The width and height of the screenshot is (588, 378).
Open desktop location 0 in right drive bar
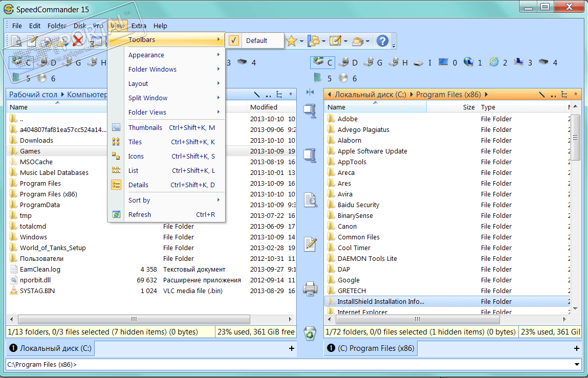pyautogui.click(x=448, y=62)
